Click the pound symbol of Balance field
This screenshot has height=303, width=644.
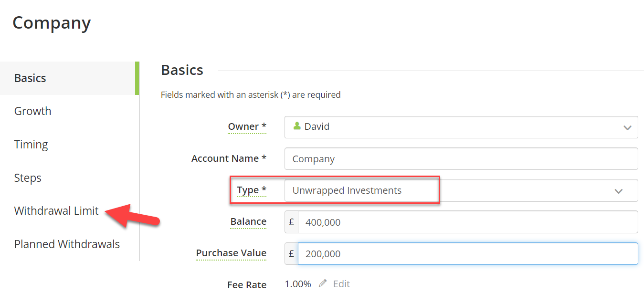(291, 222)
